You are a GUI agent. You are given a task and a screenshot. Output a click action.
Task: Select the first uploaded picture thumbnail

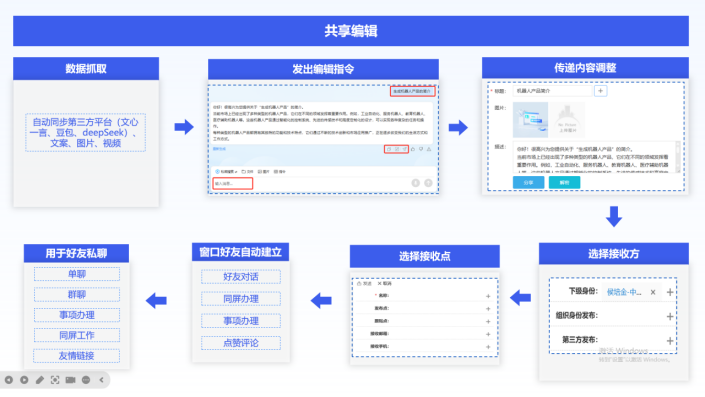(x=530, y=120)
